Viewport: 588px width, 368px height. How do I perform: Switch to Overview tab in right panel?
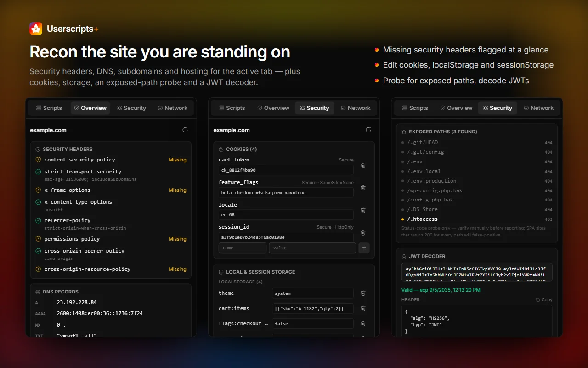click(x=456, y=108)
